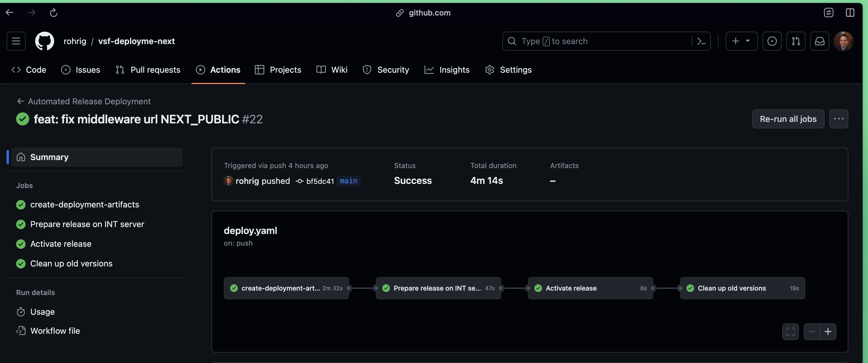This screenshot has width=868, height=363.
Task: Click the main branch label
Action: point(348,181)
